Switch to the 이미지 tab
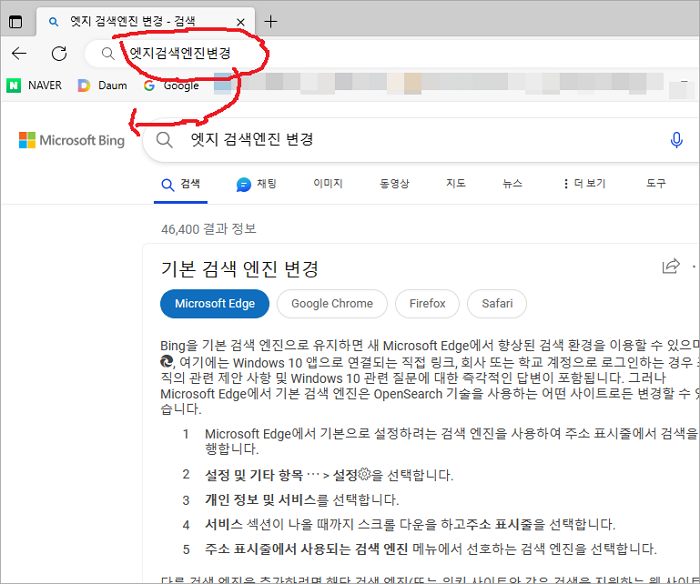 pos(327,184)
